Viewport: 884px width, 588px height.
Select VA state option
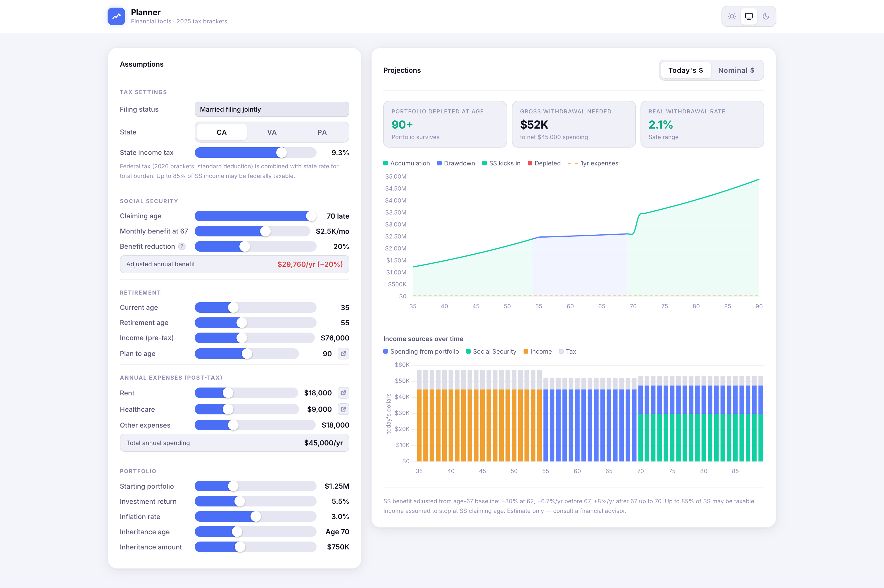272,132
